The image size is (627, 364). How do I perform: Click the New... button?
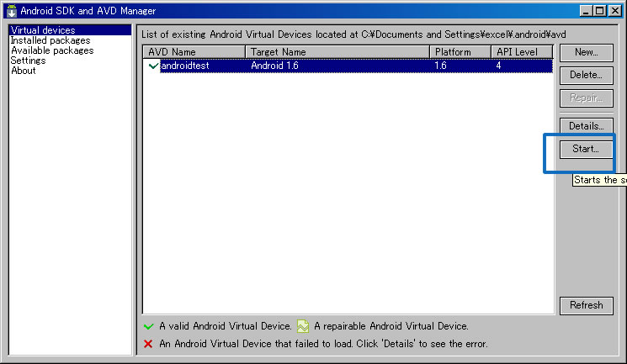point(587,52)
